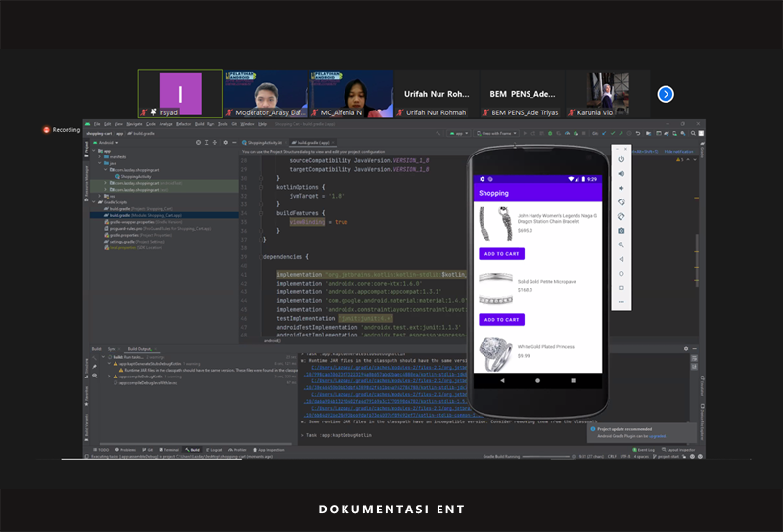The height and width of the screenshot is (532, 783).
Task: Add John Hardy bracelet to cart
Action: click(501, 254)
